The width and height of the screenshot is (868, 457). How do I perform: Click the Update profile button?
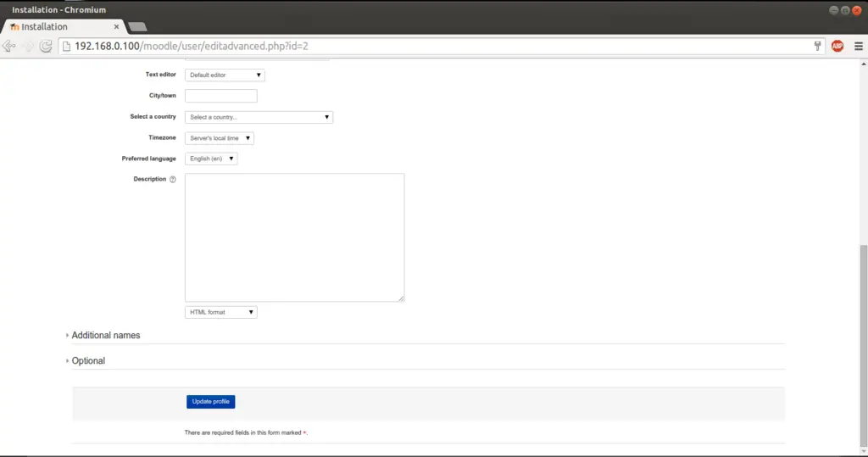tap(210, 402)
